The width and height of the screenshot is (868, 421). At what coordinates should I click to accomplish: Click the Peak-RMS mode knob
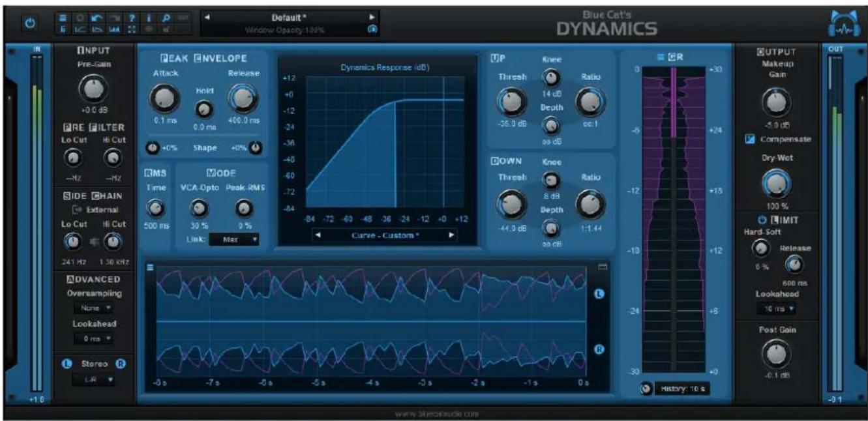pyautogui.click(x=243, y=208)
